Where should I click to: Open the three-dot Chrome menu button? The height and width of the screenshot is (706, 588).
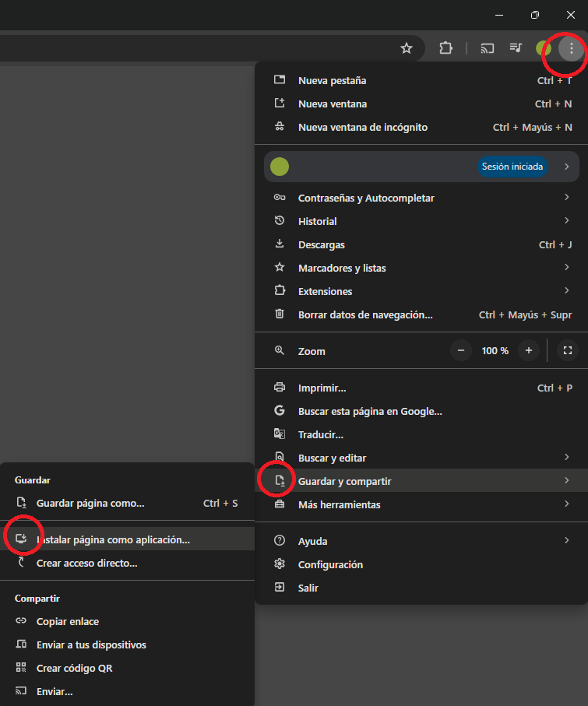[x=572, y=48]
